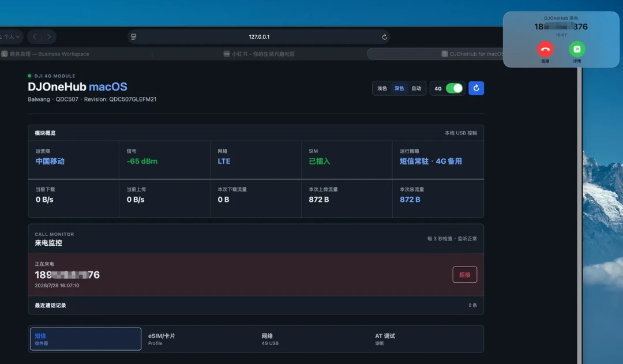
Task: Open the 短信 收件箱 tab
Action: click(x=86, y=339)
